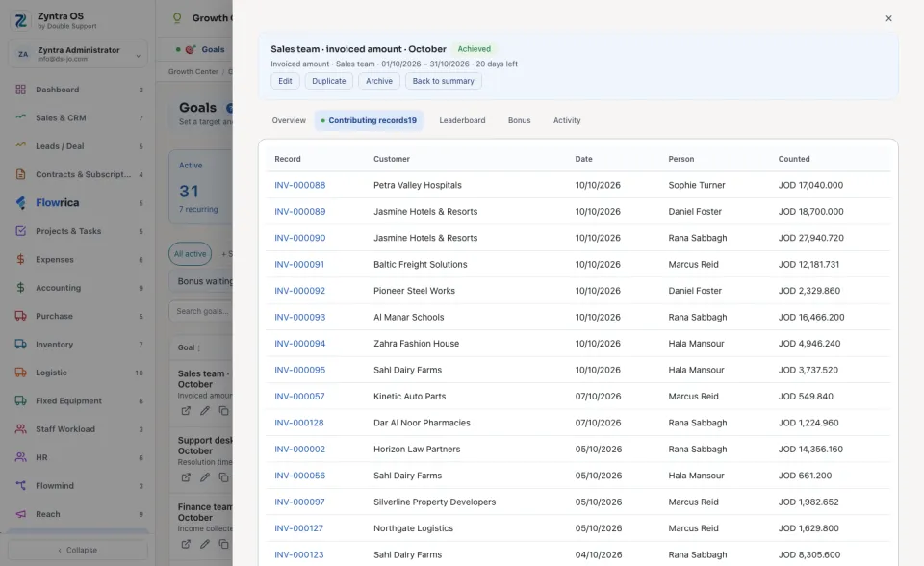This screenshot has height=566, width=924.
Task: Open invoice INV-000088
Action: [x=299, y=185]
